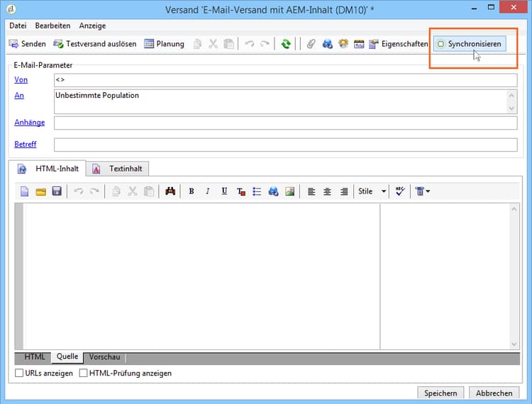The width and height of the screenshot is (532, 404).
Task: Align text left
Action: [311, 192]
